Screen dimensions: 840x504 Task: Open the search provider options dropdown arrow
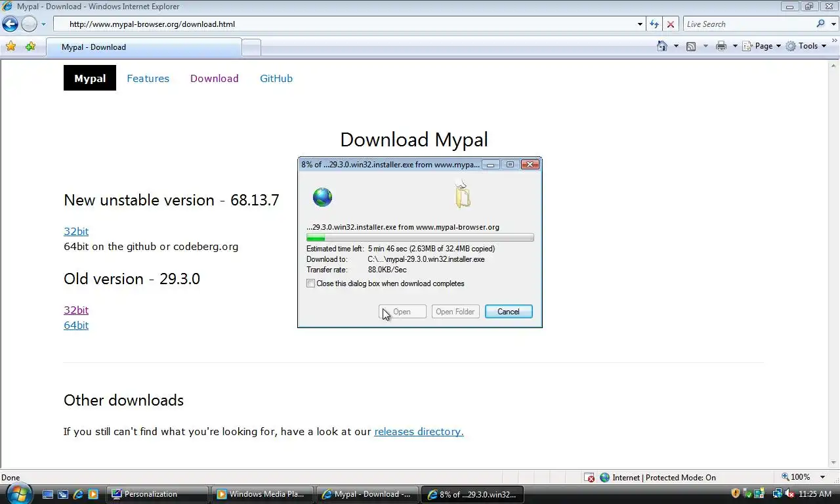click(833, 24)
